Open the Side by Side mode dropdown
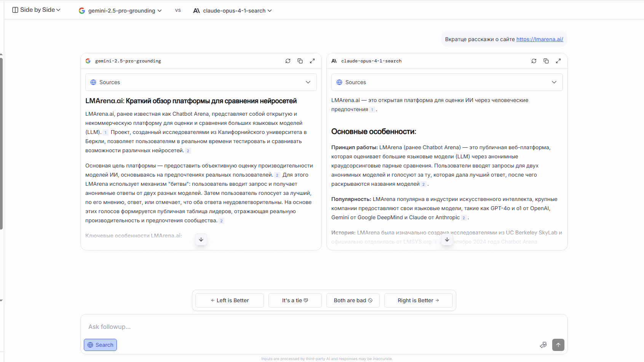 [36, 10]
